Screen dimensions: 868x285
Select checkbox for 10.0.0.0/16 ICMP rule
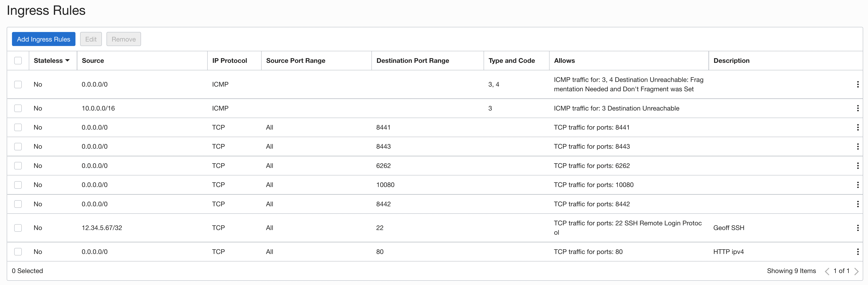click(18, 108)
